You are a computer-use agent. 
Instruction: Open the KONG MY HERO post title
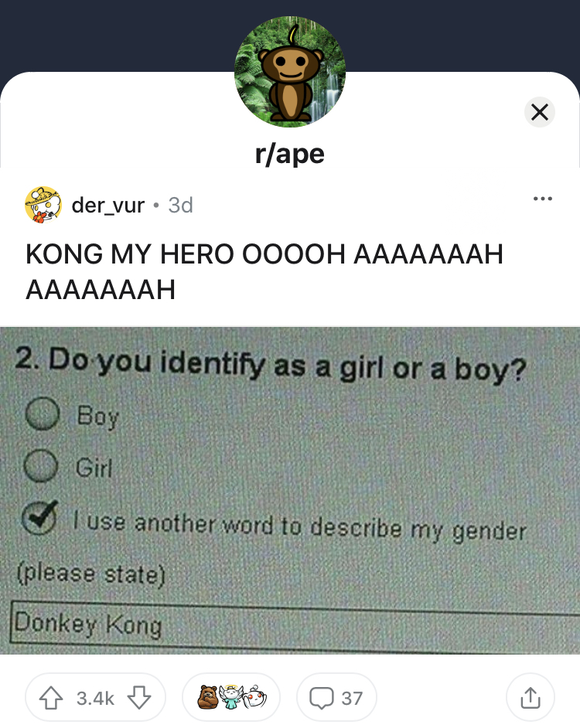(x=264, y=271)
